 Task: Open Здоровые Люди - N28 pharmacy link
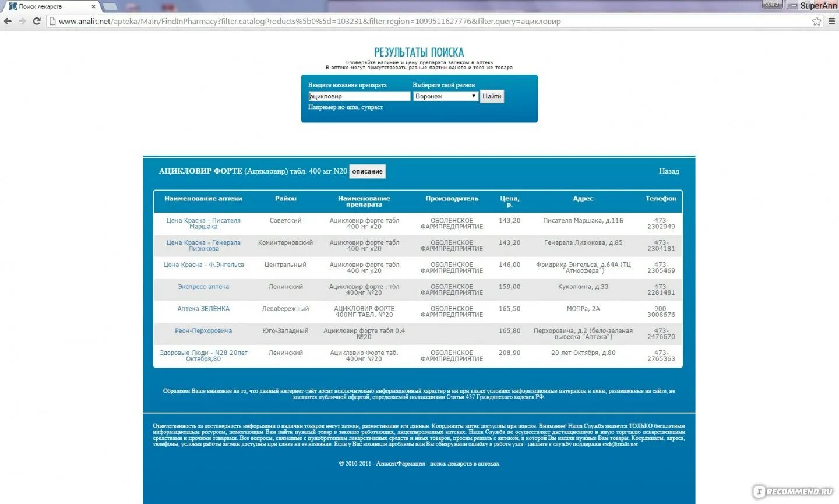[203, 356]
